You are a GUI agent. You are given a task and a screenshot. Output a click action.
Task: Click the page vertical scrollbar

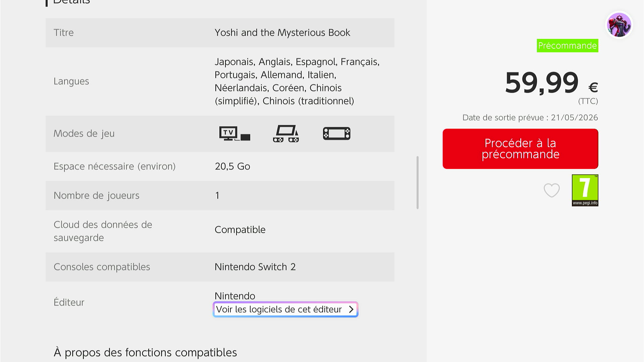(x=417, y=182)
